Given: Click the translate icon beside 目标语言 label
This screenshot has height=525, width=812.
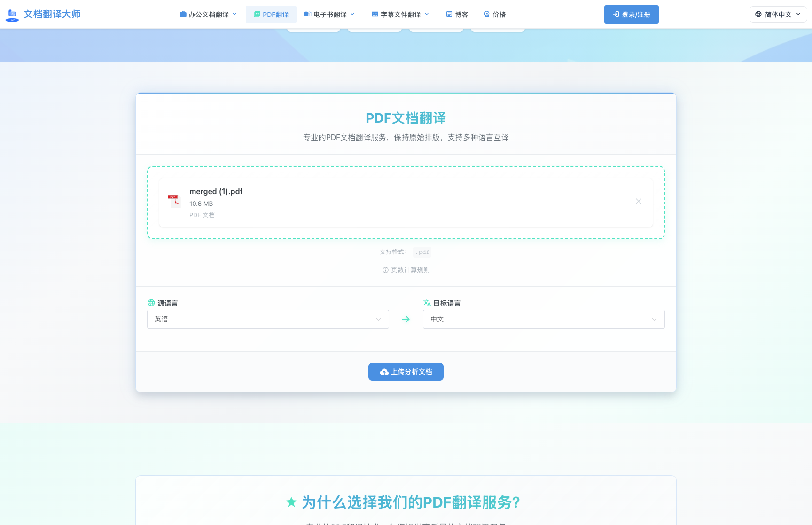Looking at the screenshot, I should point(427,303).
